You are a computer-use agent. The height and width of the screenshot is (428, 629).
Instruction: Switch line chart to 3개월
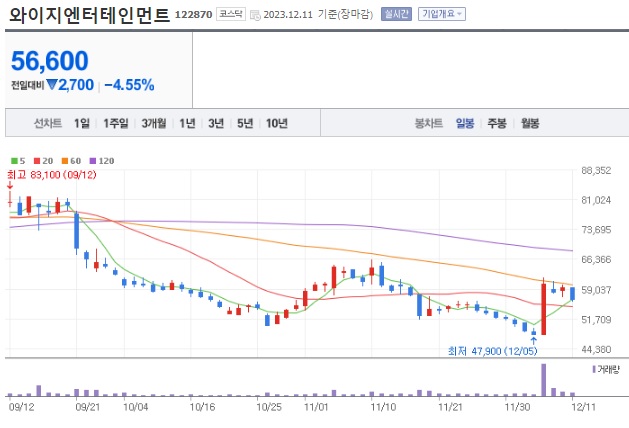154,123
